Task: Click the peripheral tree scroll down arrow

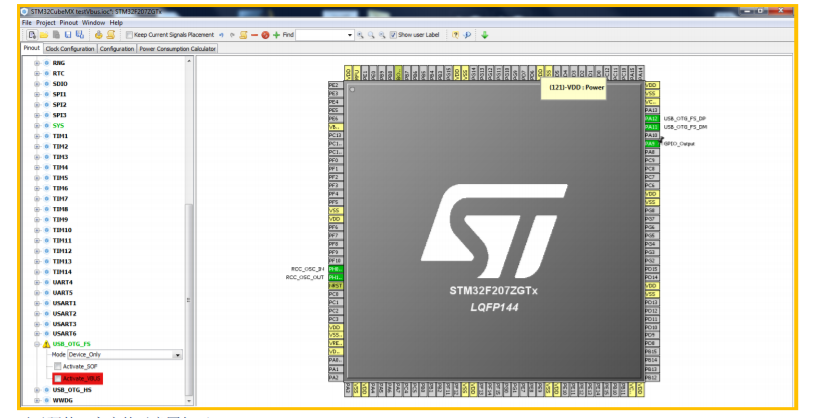Action: (189, 401)
